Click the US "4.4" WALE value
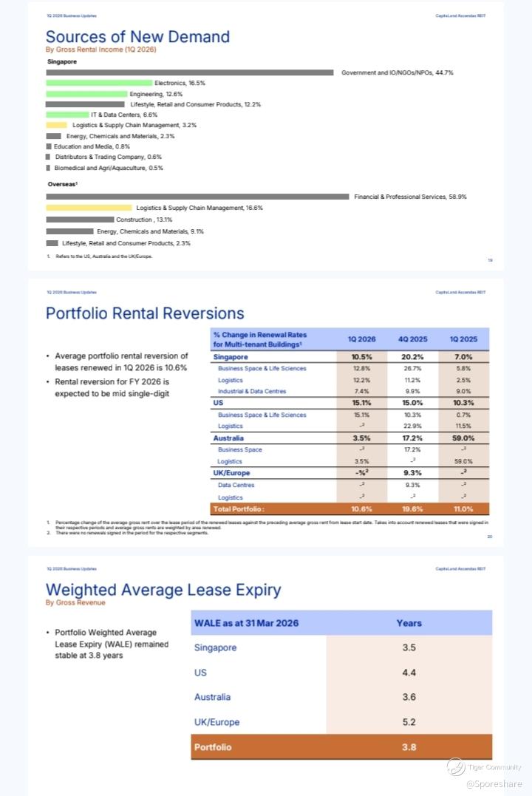The height and width of the screenshot is (796, 532). [409, 673]
